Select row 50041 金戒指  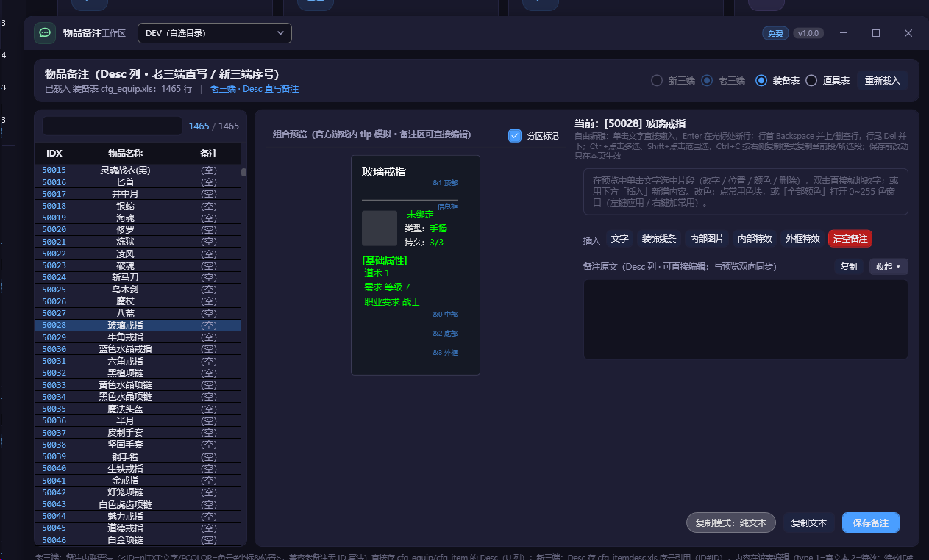pos(138,480)
